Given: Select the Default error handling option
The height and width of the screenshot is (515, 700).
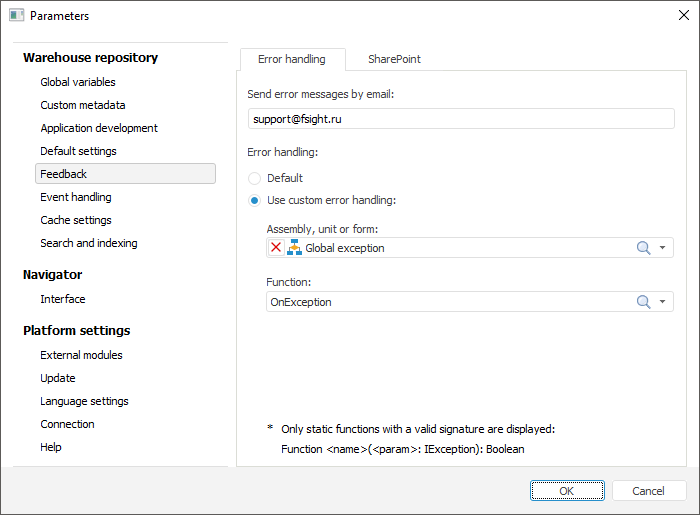Looking at the screenshot, I should click(255, 178).
